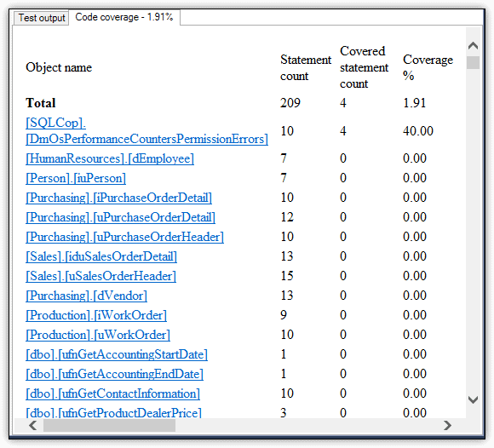Image resolution: width=494 pixels, height=448 pixels.
Task: Select total coverage value 1.91
Action: point(414,103)
